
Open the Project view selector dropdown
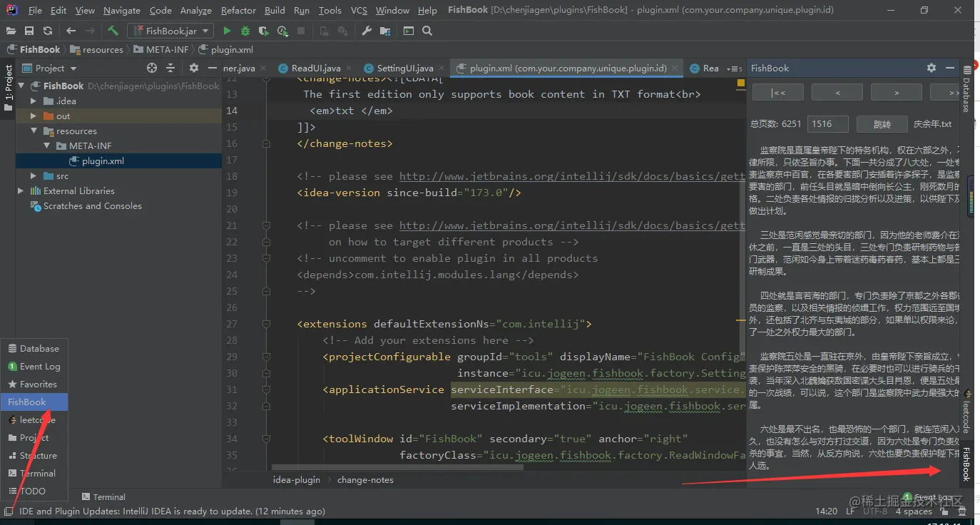point(49,68)
